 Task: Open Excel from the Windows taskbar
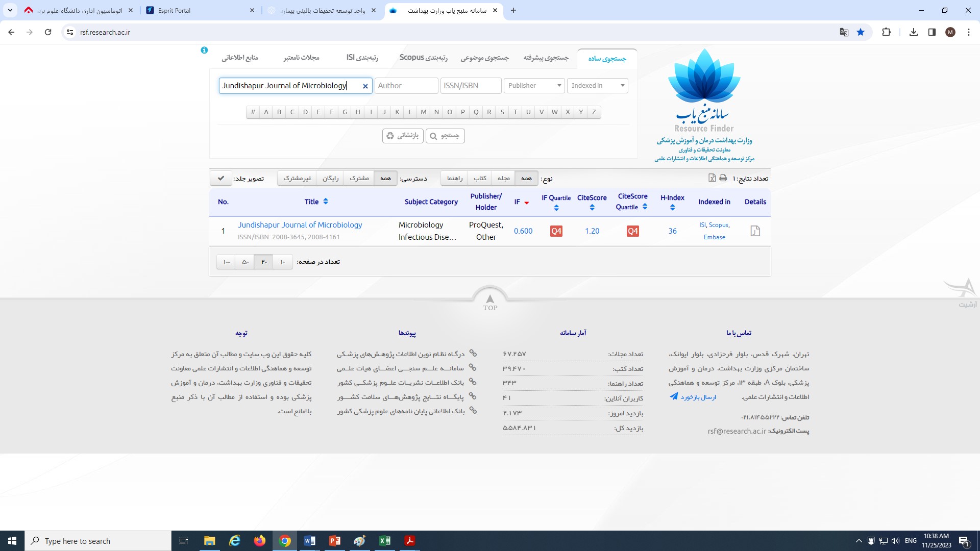pyautogui.click(x=385, y=541)
